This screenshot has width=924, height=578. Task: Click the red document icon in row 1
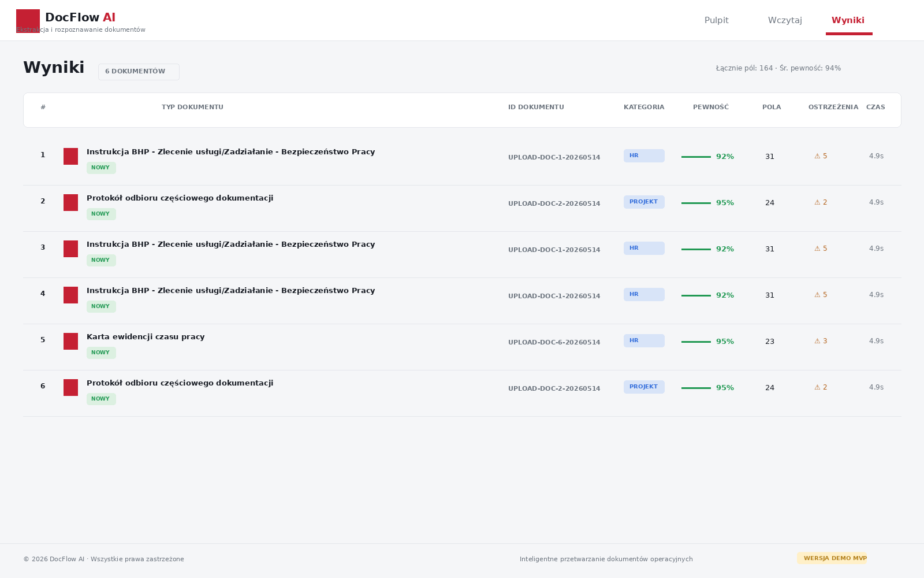tap(70, 156)
